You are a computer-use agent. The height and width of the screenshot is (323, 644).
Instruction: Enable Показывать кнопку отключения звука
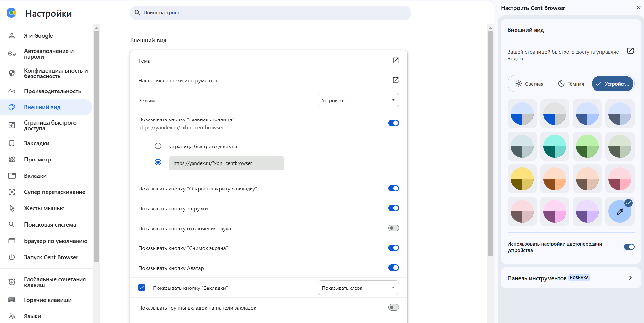(394, 228)
